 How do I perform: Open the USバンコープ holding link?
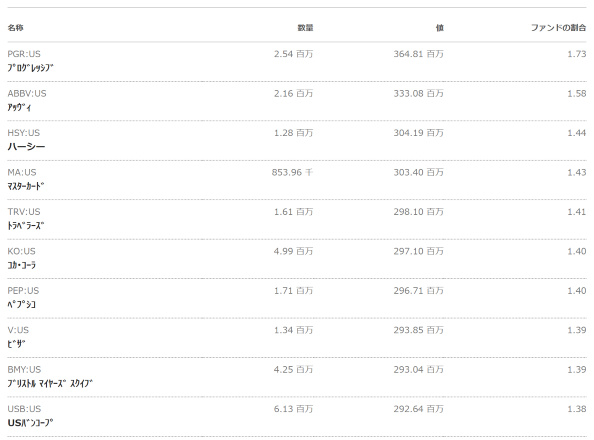pos(30,423)
